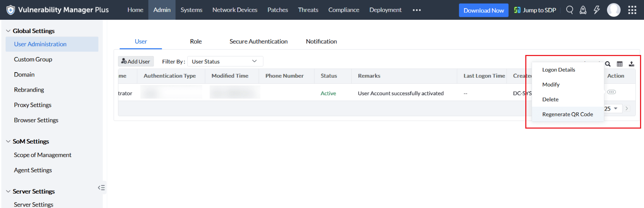644x208 pixels.
Task: Click the table search magnifier icon
Action: pyautogui.click(x=608, y=64)
